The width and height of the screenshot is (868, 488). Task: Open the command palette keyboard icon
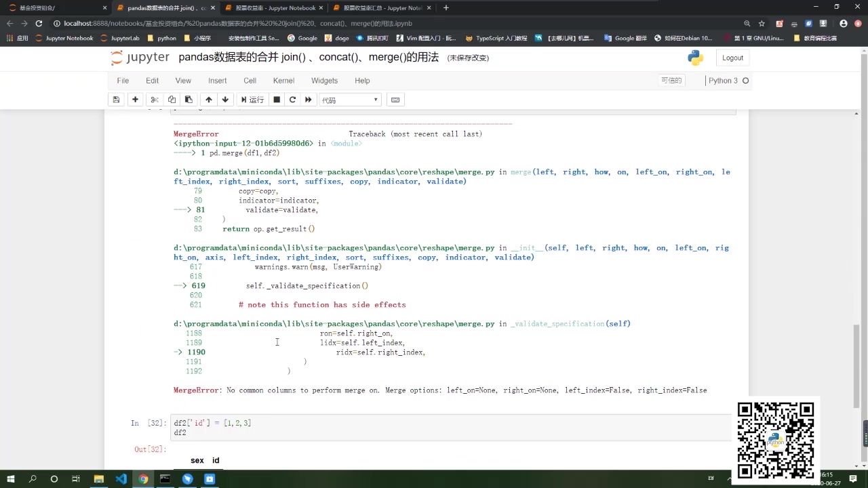click(395, 100)
